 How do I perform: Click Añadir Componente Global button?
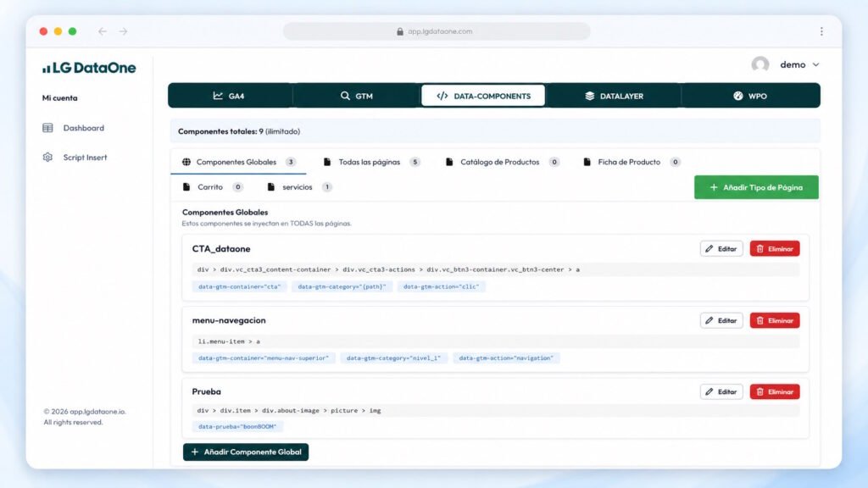[x=246, y=452]
